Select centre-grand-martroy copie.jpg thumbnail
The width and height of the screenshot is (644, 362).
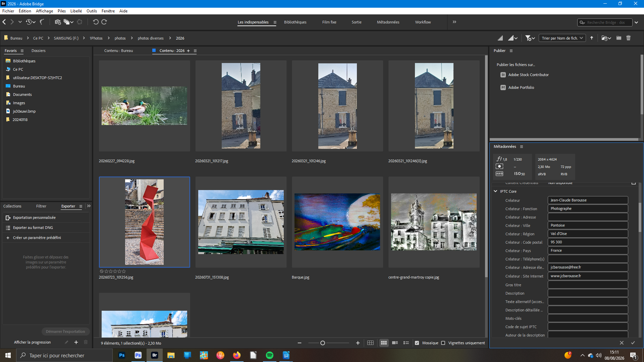[x=434, y=222]
